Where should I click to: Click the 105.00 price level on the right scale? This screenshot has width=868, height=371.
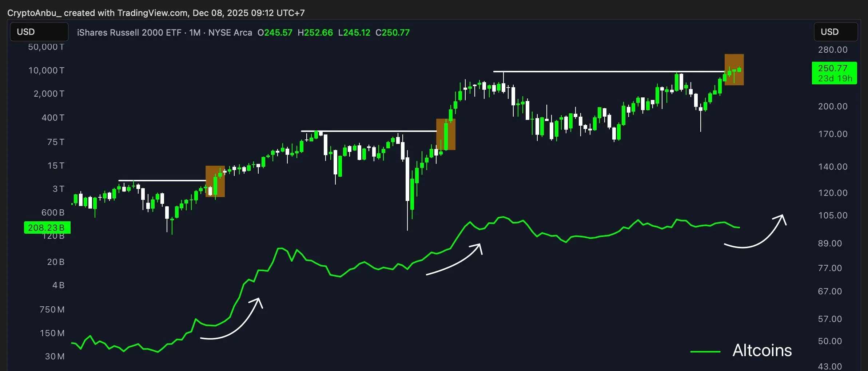(833, 215)
